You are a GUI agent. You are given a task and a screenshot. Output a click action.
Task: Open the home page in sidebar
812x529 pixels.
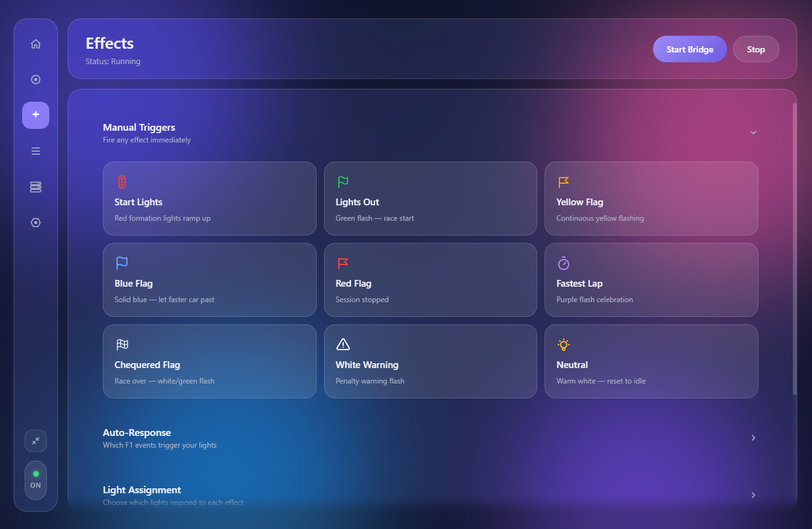pyautogui.click(x=36, y=44)
